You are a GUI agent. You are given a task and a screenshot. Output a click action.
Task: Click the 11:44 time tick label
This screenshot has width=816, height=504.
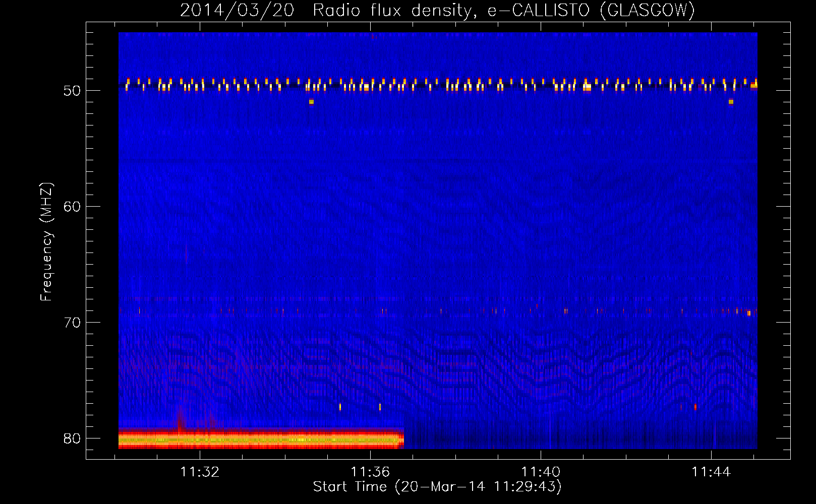[711, 472]
